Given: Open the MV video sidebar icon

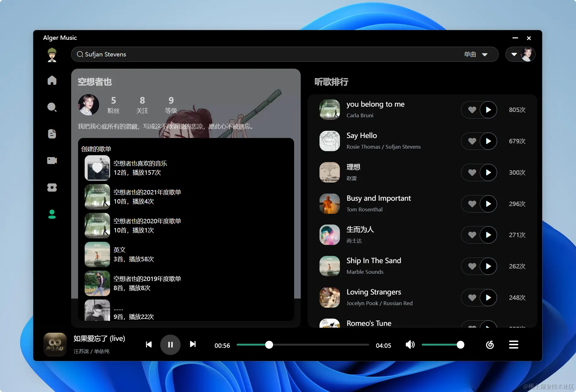Looking at the screenshot, I should (52, 161).
